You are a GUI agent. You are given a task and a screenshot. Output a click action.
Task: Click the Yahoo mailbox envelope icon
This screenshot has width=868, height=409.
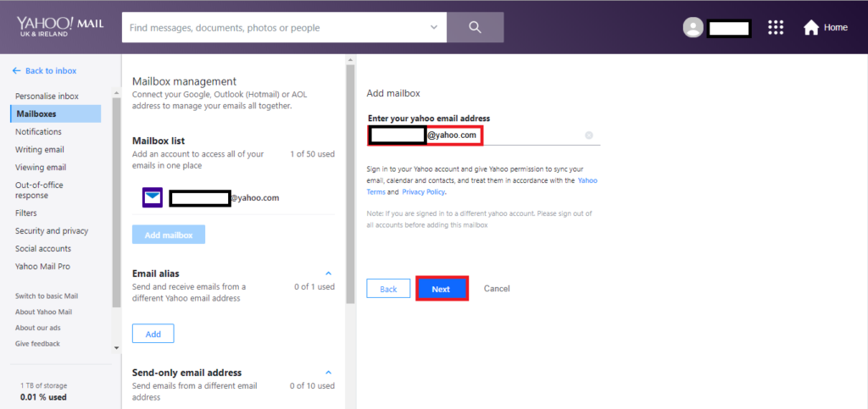tap(152, 198)
